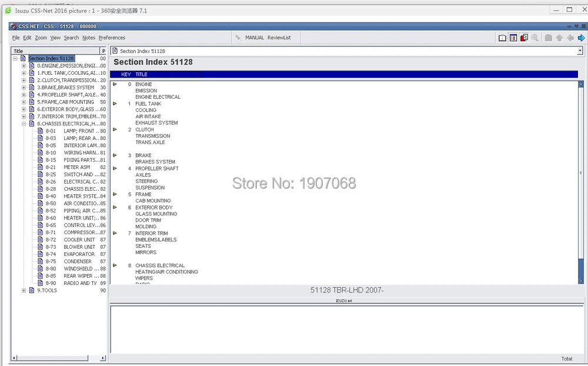This screenshot has width=588, height=366.
Task: Click the blue forward arrow icon
Action: click(x=581, y=38)
